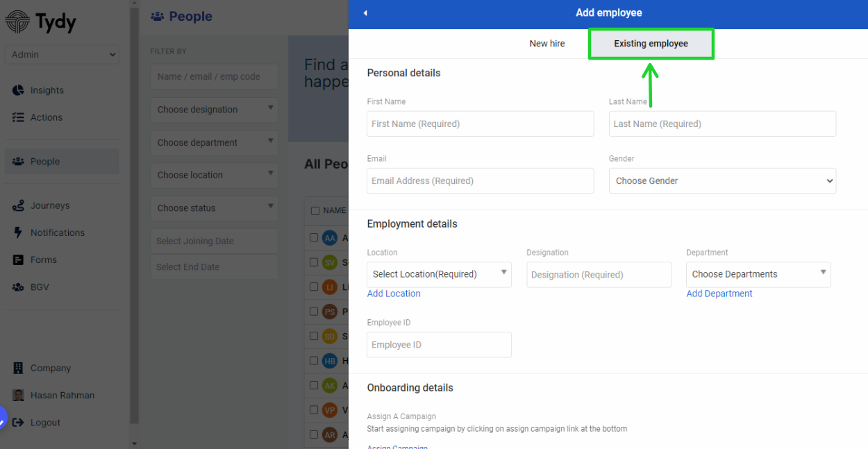
Task: Check the box for the SV row
Action: click(x=314, y=262)
